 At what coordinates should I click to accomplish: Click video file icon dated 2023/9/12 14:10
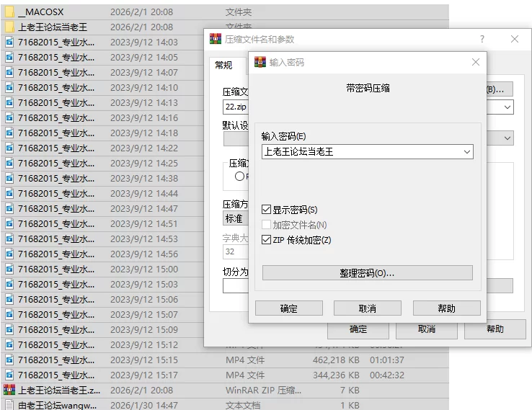tap(9, 87)
